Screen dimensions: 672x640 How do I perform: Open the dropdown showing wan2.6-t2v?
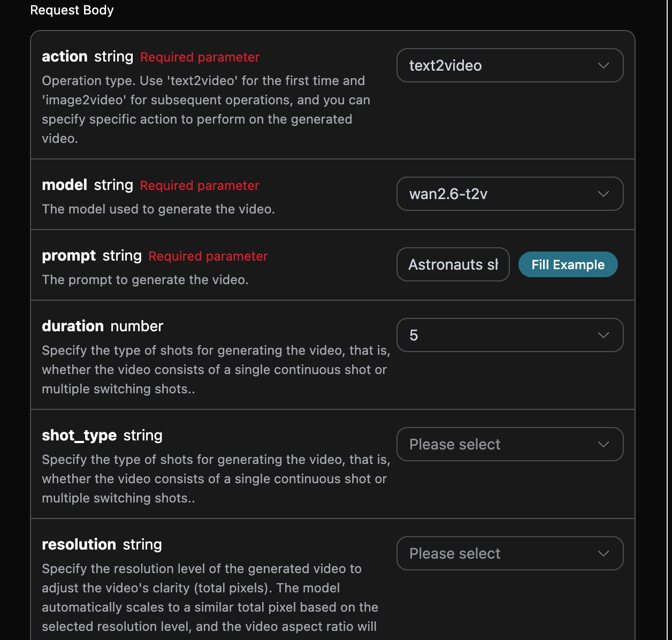click(503, 194)
